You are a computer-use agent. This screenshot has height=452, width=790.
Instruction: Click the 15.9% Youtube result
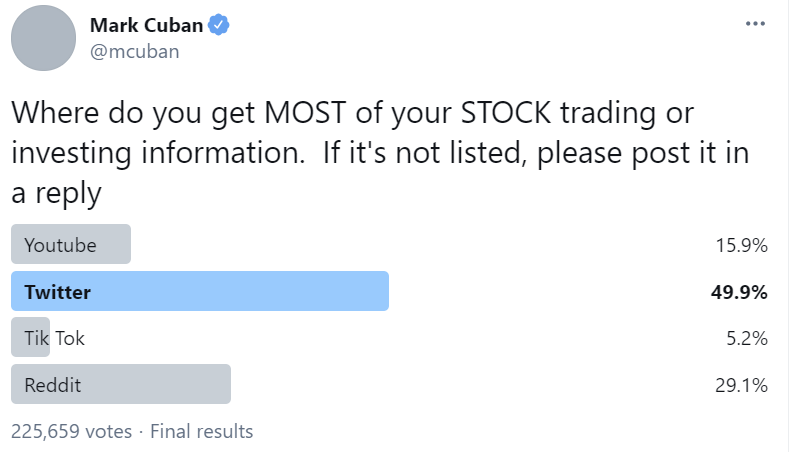(742, 245)
